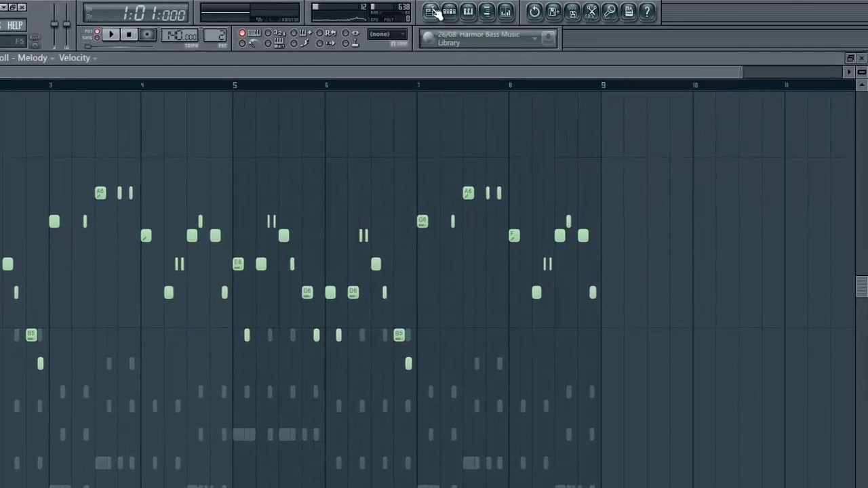This screenshot has height=488, width=868.
Task: Click the piano roll zoom toggle button
Action: pos(862,72)
